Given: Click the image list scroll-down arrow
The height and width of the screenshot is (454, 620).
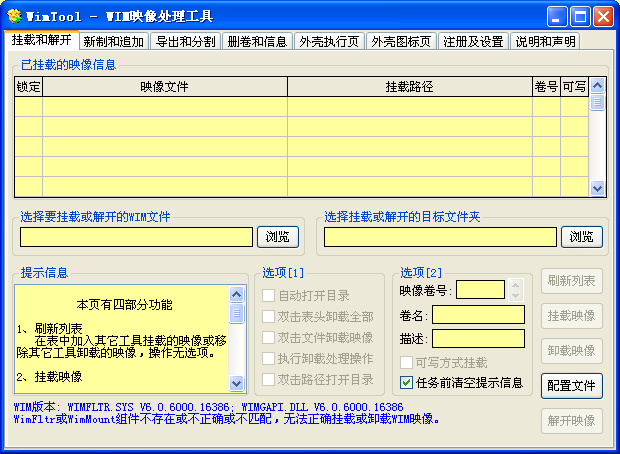Looking at the screenshot, I should click(597, 188).
